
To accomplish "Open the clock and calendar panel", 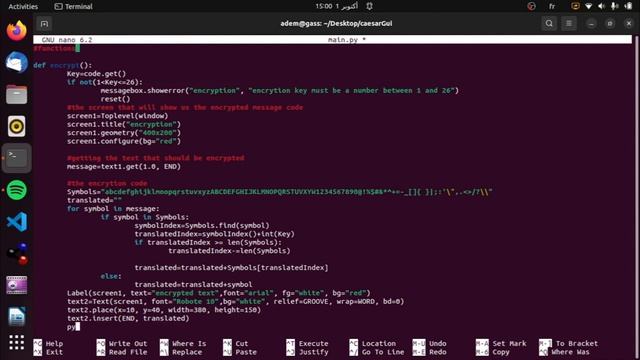I will 336,6.
